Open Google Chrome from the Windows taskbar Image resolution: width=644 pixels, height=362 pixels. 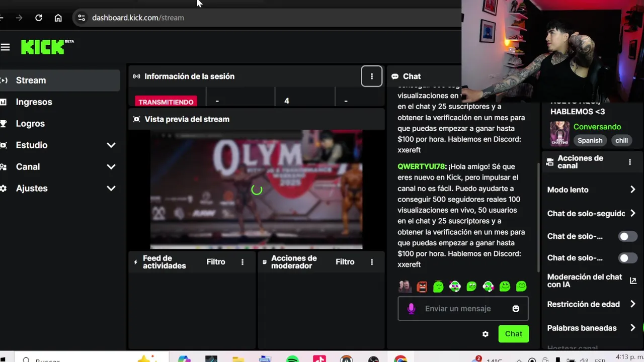click(x=401, y=359)
